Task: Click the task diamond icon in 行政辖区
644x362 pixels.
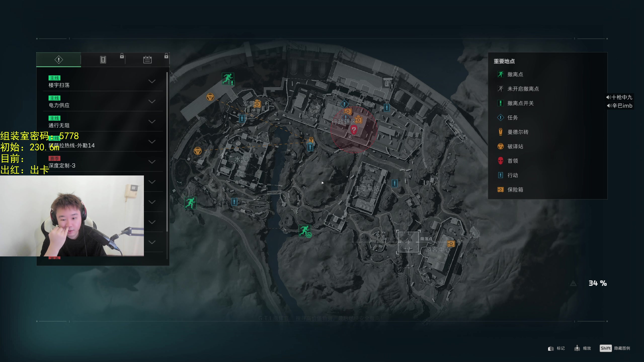Action: click(x=344, y=104)
